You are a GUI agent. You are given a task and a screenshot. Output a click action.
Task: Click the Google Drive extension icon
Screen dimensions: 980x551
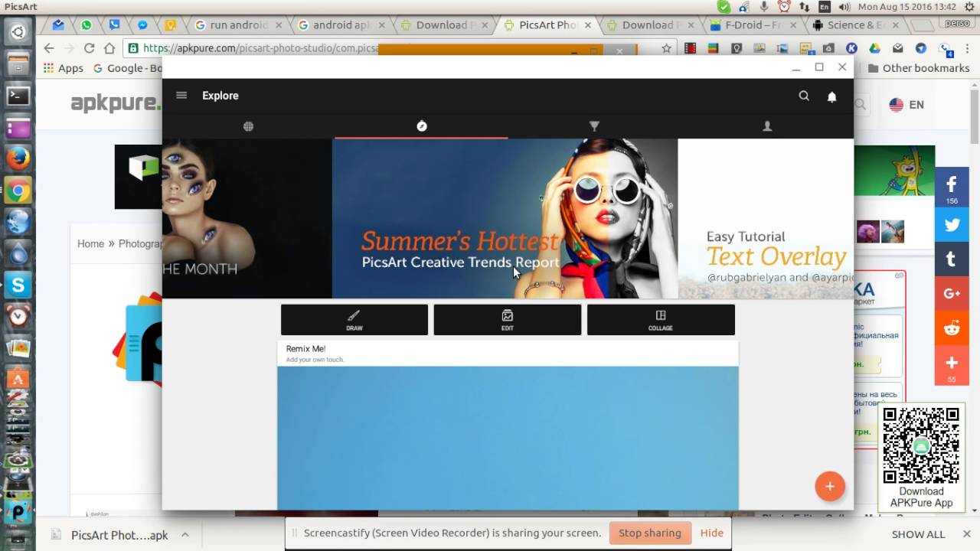874,48
